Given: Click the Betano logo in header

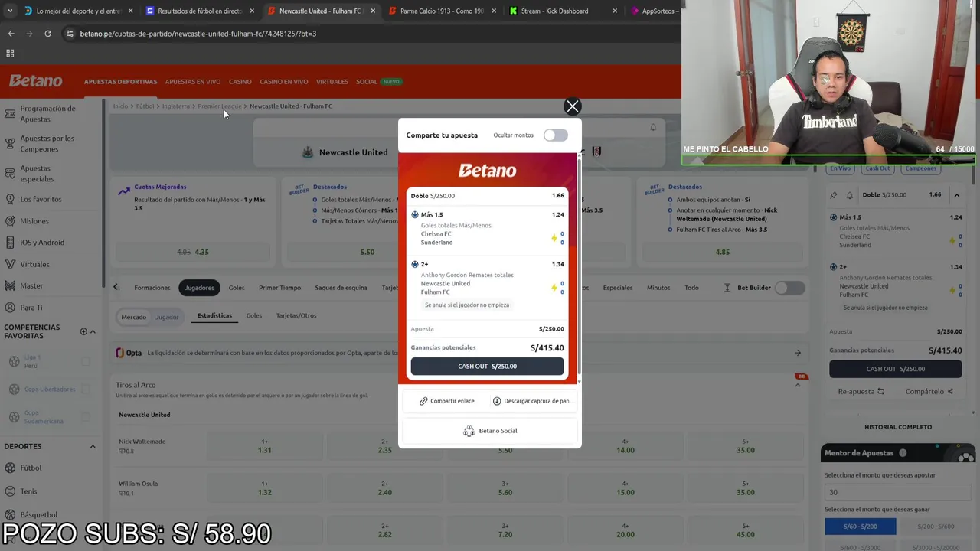Looking at the screenshot, I should coord(36,81).
